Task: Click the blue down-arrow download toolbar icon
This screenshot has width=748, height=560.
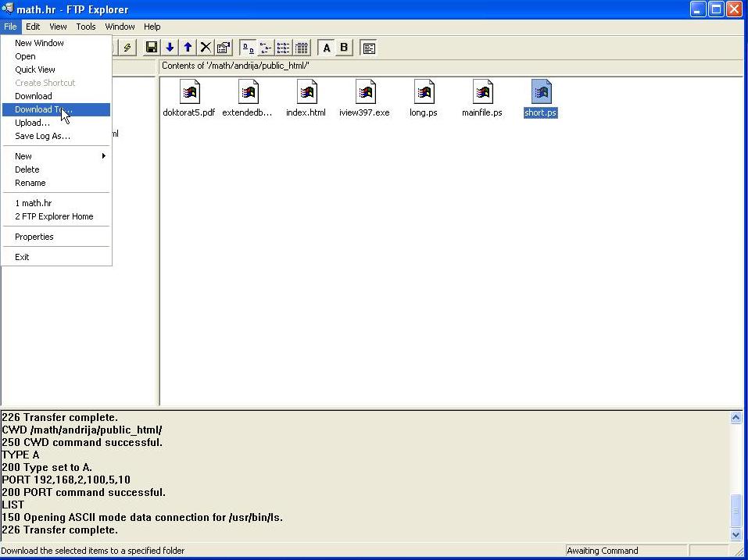Action: [170, 48]
